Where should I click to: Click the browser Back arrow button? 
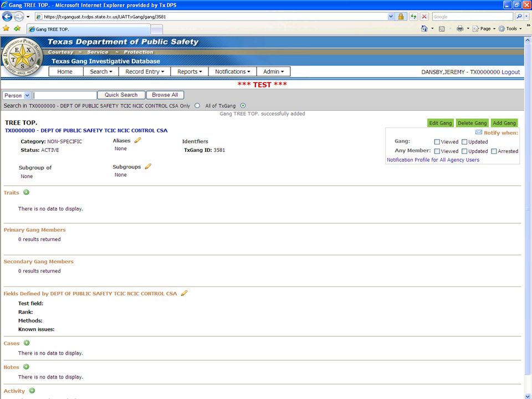click(7, 16)
